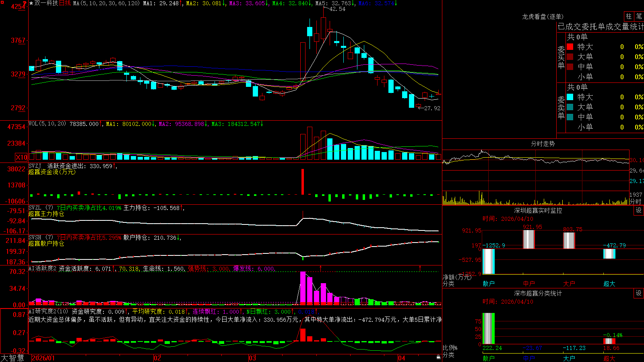Click the dark red 中单 buy-order swatch
This screenshot has height=362, width=644.
(570, 67)
